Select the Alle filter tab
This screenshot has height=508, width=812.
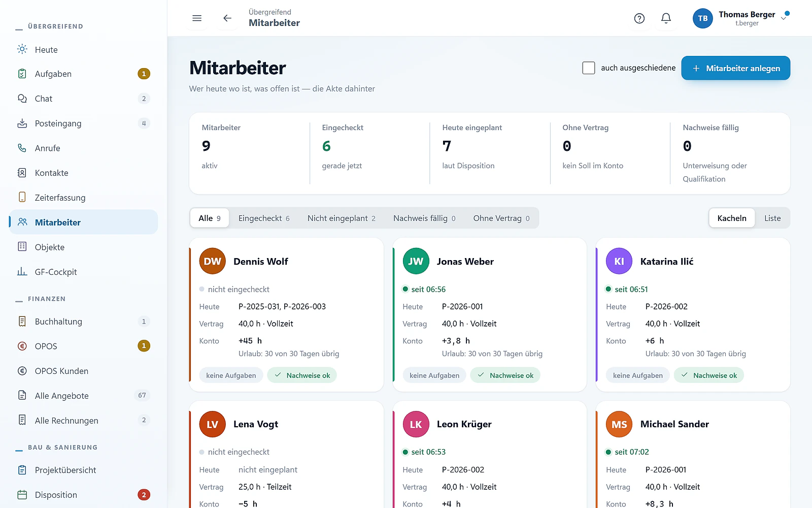[210, 218]
